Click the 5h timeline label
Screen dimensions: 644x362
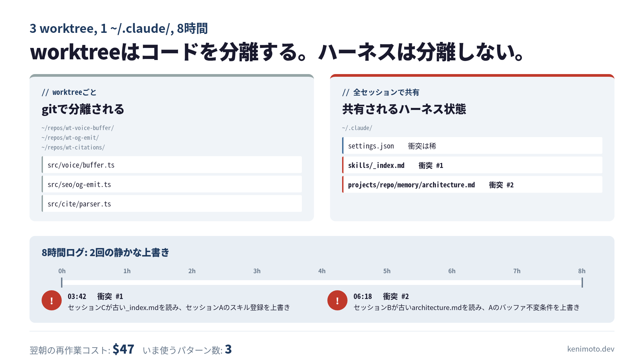(387, 271)
